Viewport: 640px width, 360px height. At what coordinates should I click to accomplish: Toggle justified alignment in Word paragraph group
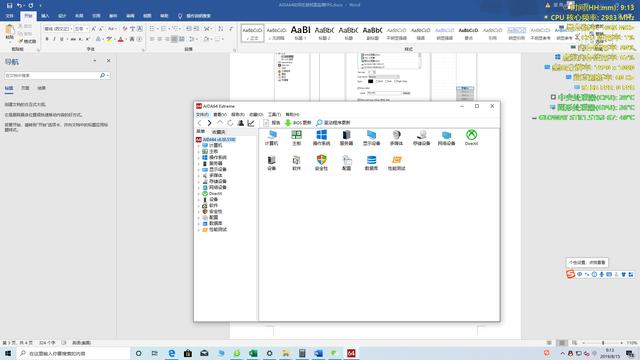click(174, 39)
